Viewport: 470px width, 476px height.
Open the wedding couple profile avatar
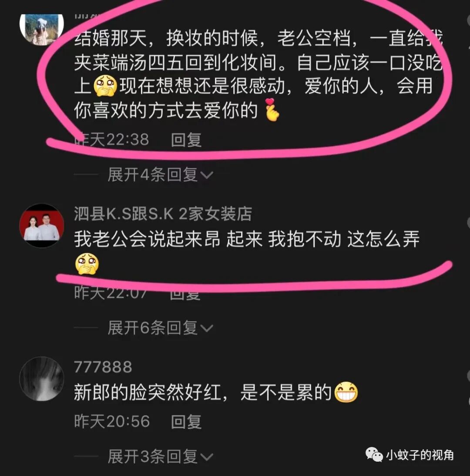[x=42, y=225]
